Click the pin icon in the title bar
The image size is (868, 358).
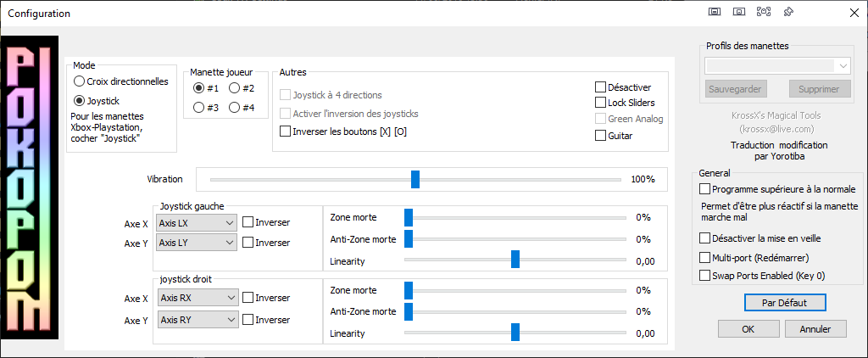[789, 12]
